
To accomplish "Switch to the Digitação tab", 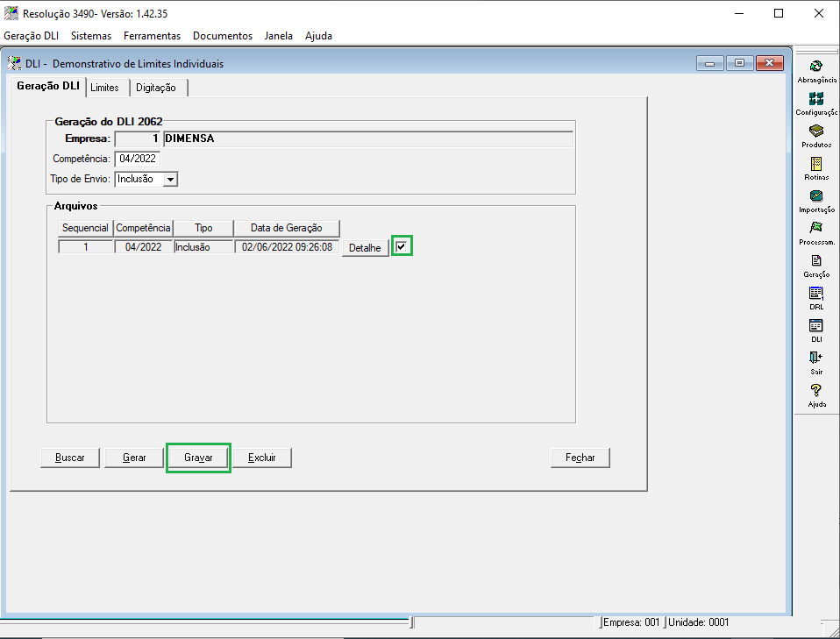I will coord(158,88).
